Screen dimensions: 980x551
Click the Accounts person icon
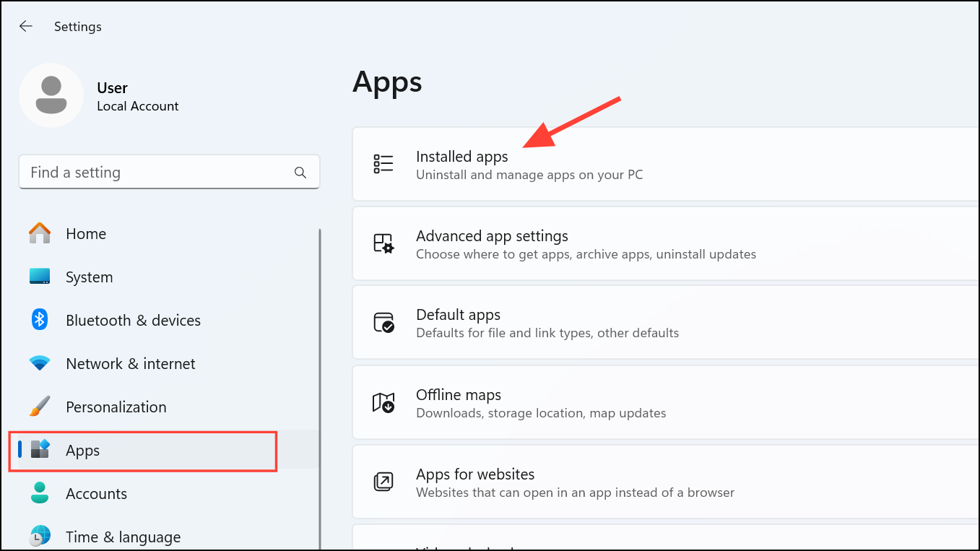(x=40, y=493)
